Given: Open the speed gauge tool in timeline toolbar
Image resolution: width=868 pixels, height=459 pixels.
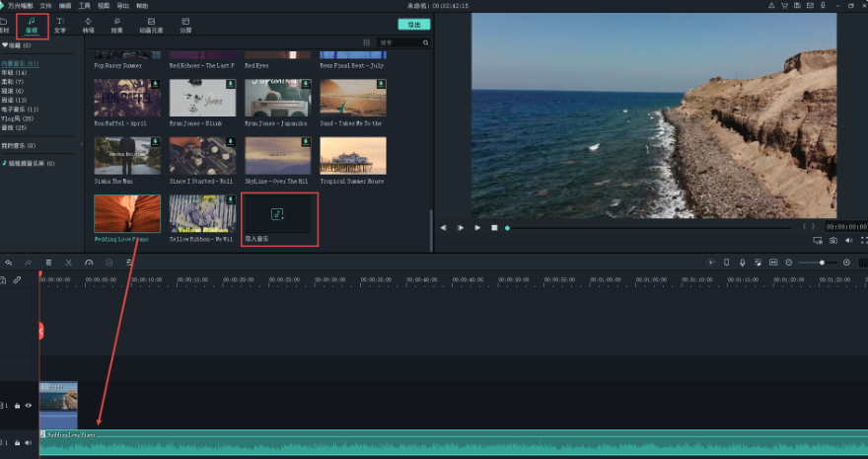Looking at the screenshot, I should click(88, 263).
